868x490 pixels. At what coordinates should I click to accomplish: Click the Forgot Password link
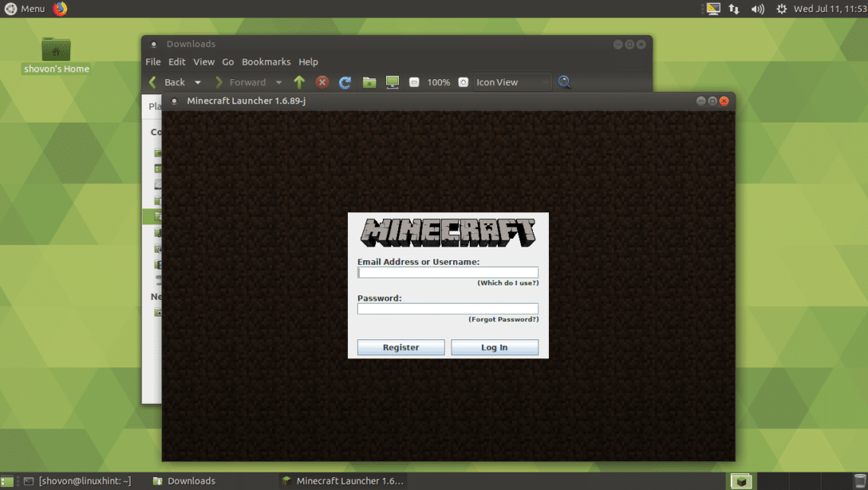pyautogui.click(x=503, y=320)
